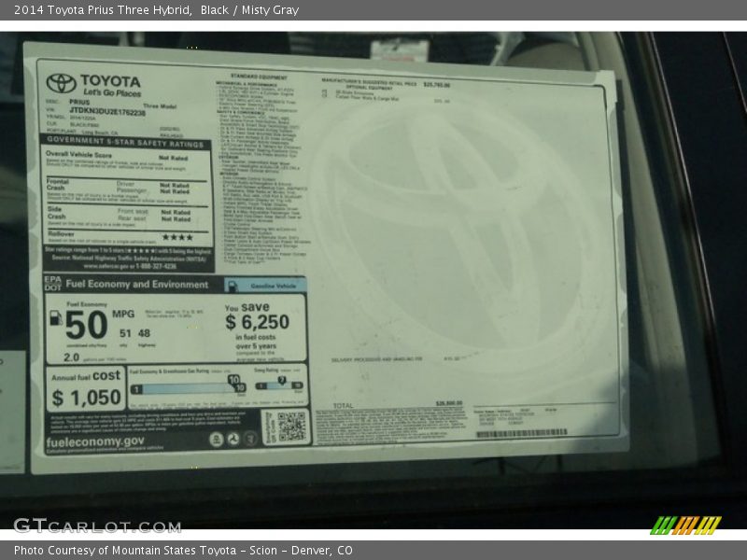747x560 pixels.
Task: Click the large '50' combined MPG figure
Action: pos(86,325)
